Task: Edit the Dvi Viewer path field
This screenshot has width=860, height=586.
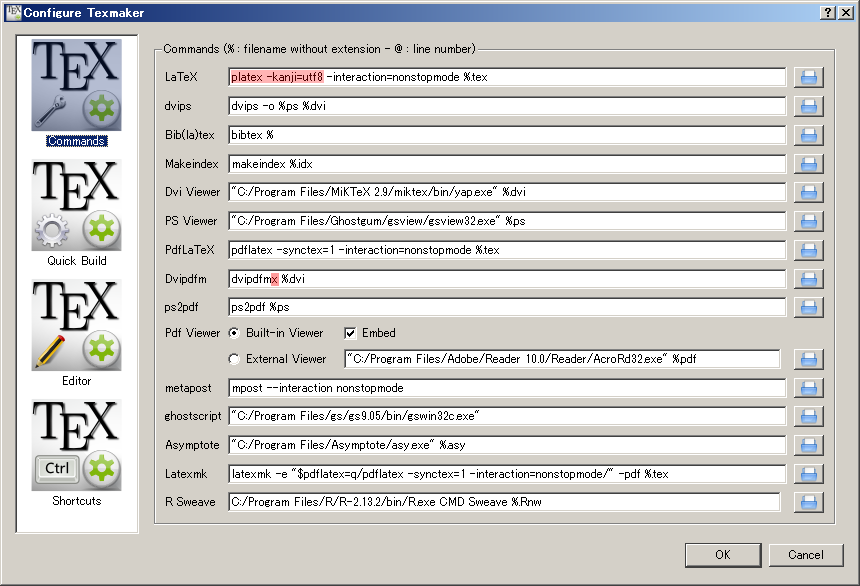Action: pyautogui.click(x=507, y=192)
